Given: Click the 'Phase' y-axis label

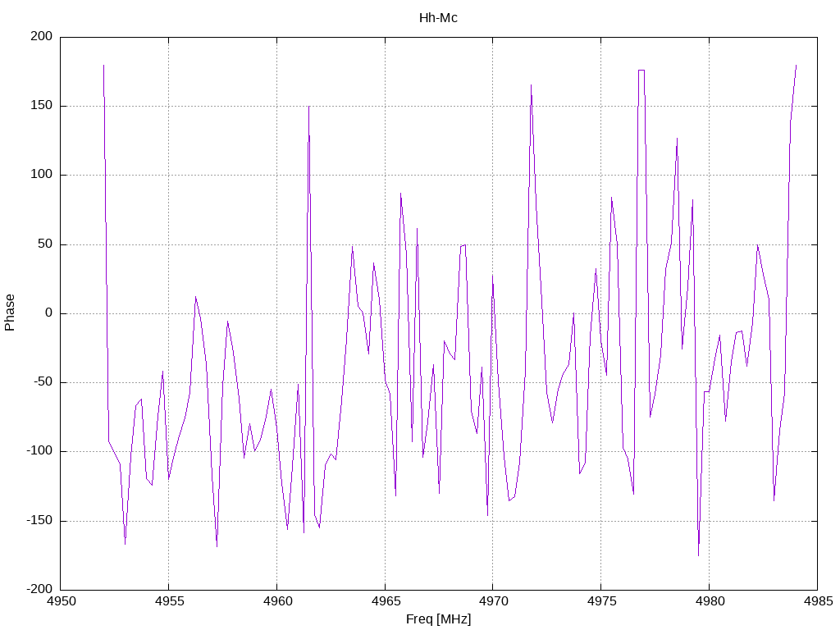Looking at the screenshot, I should coord(10,313).
